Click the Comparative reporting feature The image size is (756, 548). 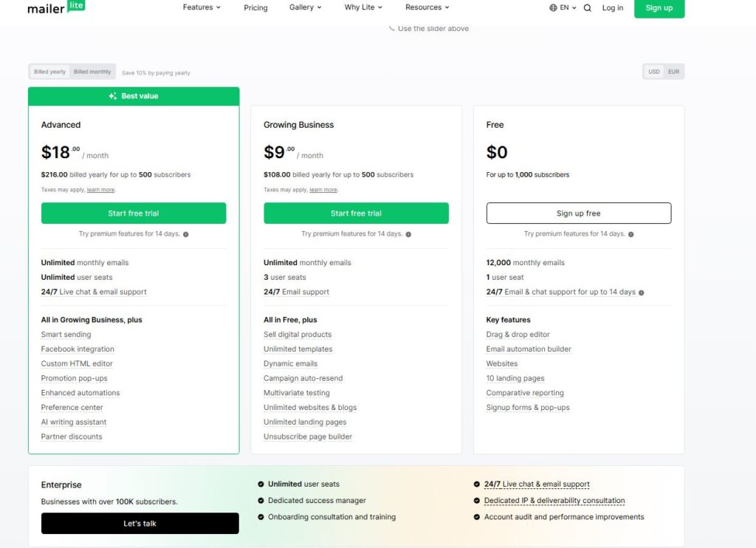point(525,393)
